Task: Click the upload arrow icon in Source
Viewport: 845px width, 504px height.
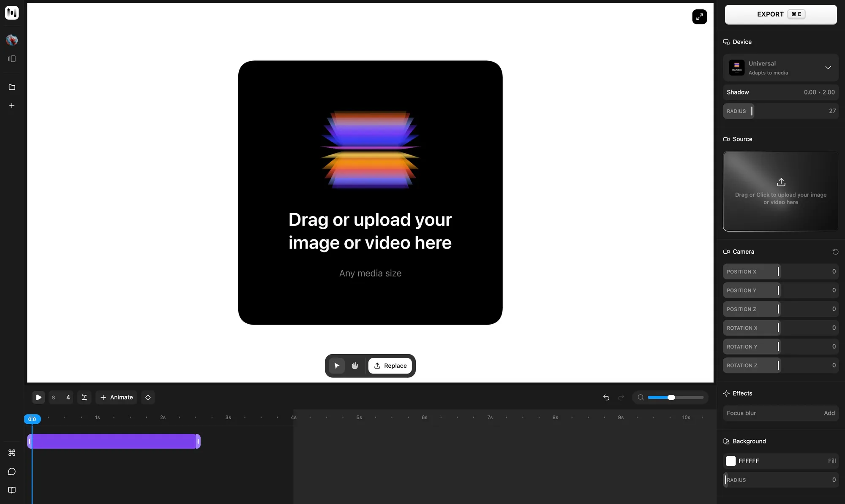Action: click(781, 182)
